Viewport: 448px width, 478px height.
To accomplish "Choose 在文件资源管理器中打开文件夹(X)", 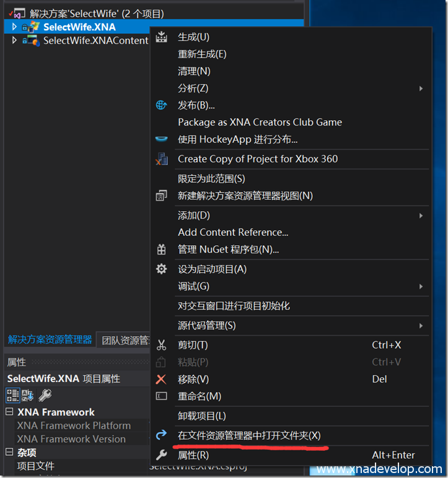I will [249, 435].
